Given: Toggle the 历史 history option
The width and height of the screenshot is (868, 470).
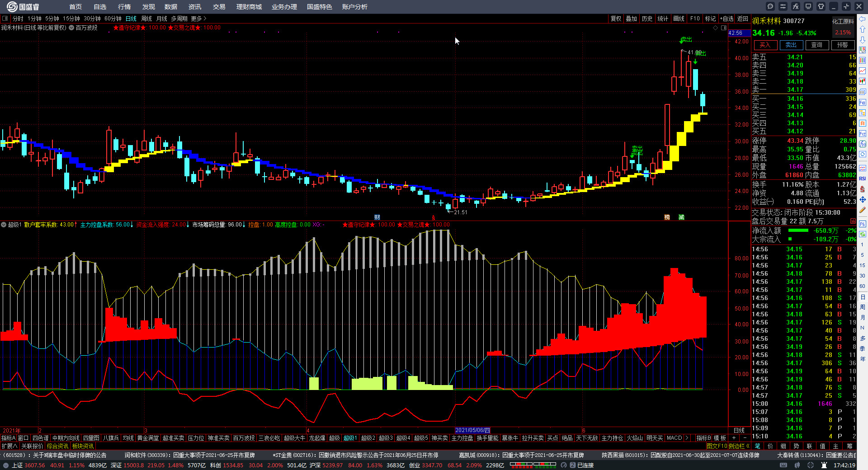Looking at the screenshot, I should 647,19.
